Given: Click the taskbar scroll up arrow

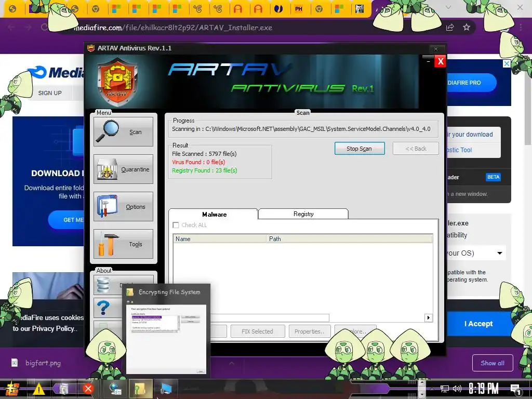Looking at the screenshot, I should point(421,383).
